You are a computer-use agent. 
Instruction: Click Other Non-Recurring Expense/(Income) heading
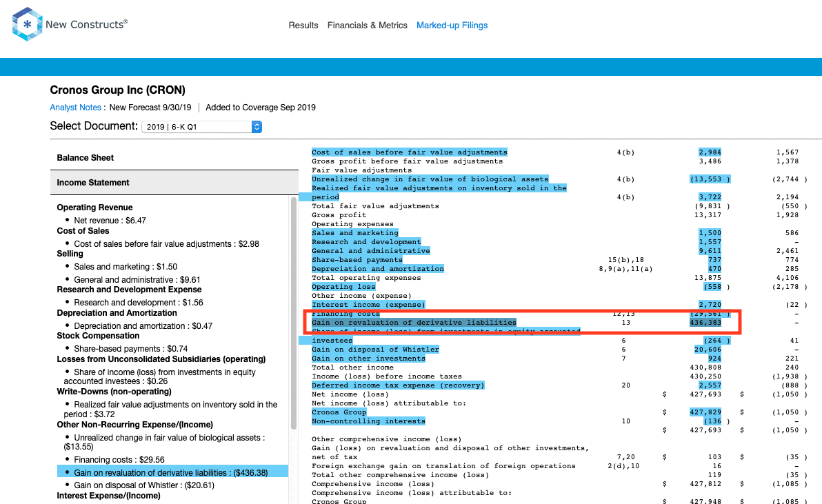134,425
